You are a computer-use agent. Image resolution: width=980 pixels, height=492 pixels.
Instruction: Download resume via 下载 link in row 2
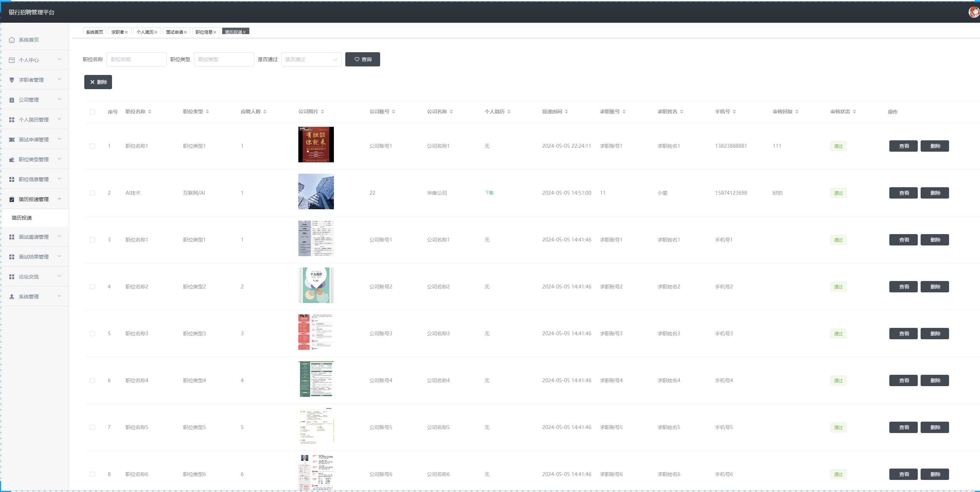click(489, 193)
